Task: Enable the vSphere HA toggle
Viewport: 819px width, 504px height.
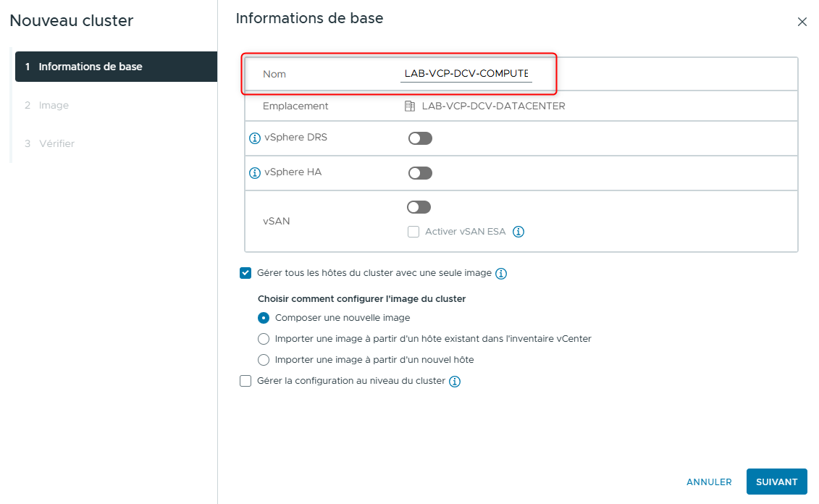Action: (419, 172)
